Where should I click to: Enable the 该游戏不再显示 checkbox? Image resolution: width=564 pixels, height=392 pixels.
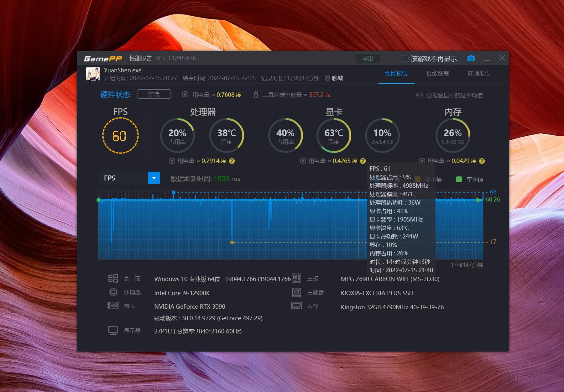pos(405,59)
